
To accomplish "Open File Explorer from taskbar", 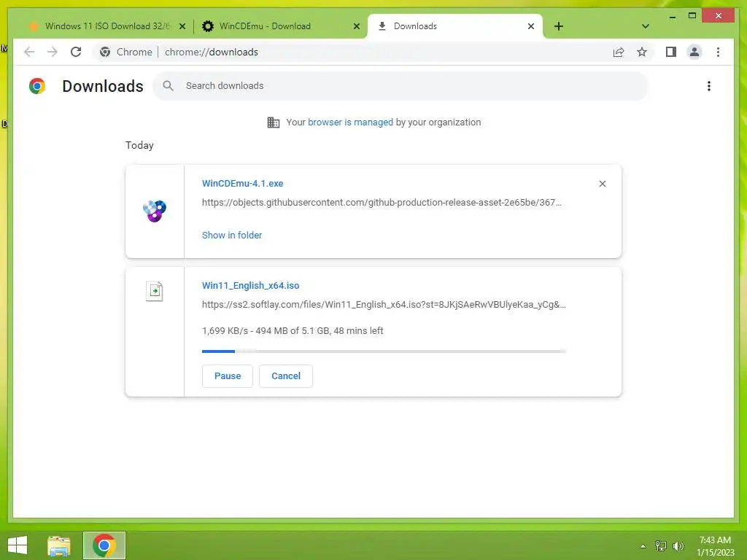I will point(59,545).
